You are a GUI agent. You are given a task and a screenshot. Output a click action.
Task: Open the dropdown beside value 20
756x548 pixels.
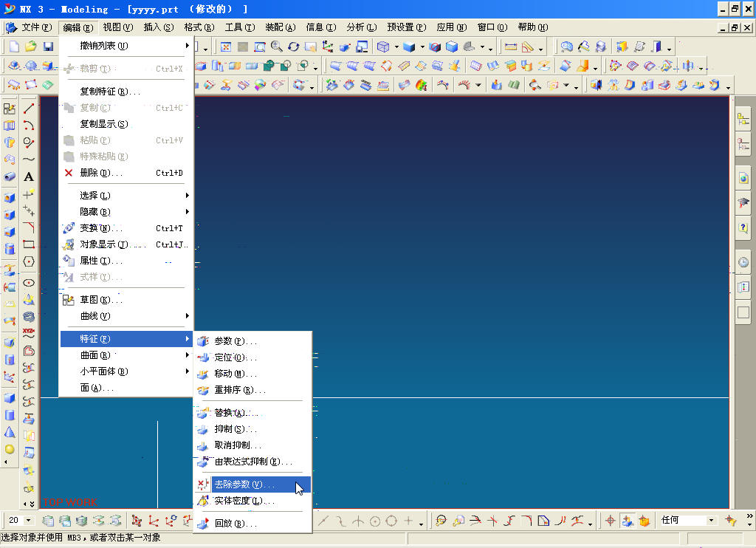pyautogui.click(x=29, y=520)
